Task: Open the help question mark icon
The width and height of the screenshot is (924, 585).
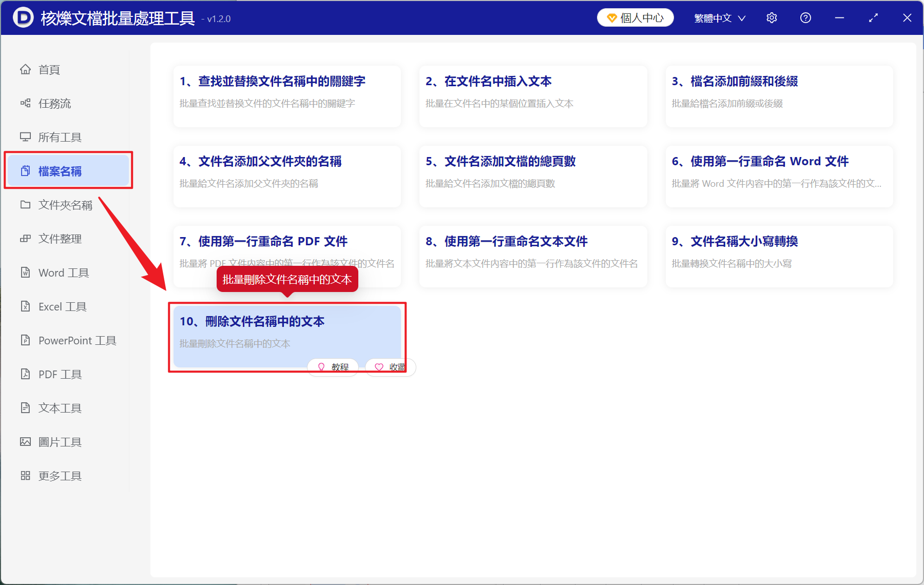Action: tap(805, 17)
